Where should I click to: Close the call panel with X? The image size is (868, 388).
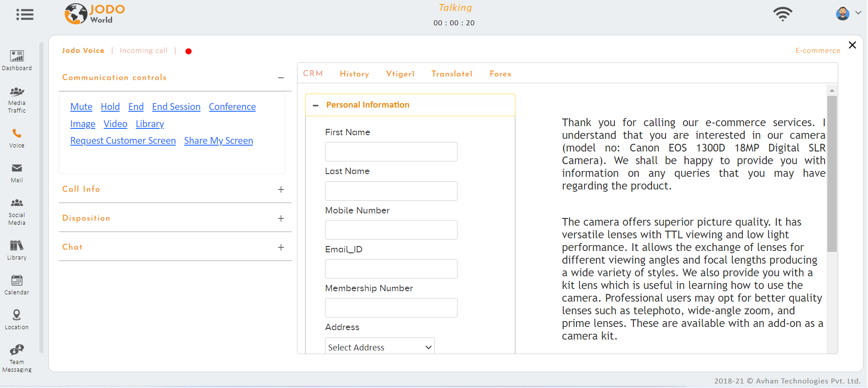click(x=852, y=45)
